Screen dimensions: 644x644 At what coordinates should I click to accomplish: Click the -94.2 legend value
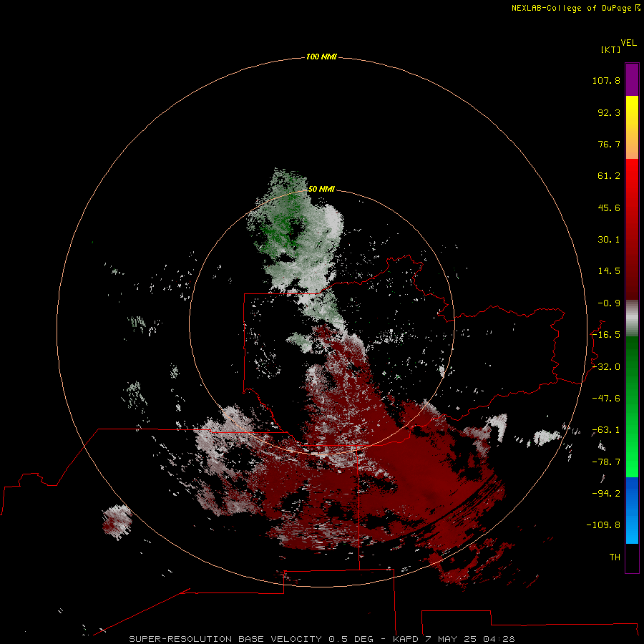click(606, 494)
